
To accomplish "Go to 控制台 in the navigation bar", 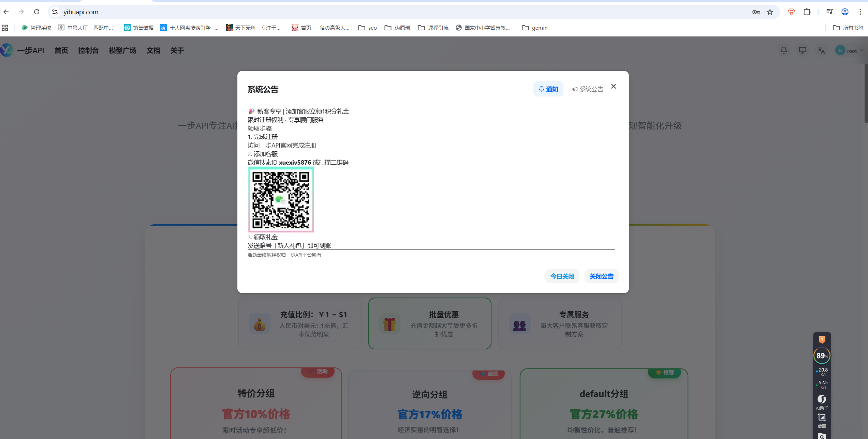I will tap(88, 50).
